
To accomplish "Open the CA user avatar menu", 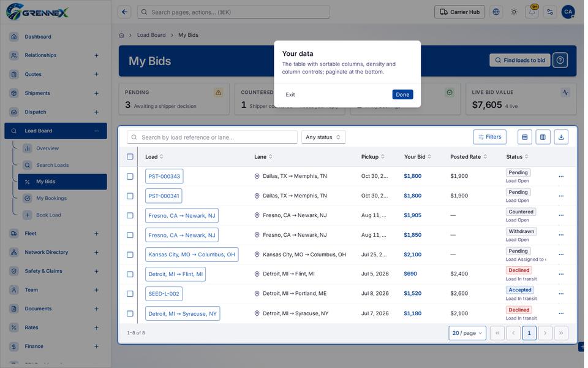I will tap(568, 12).
